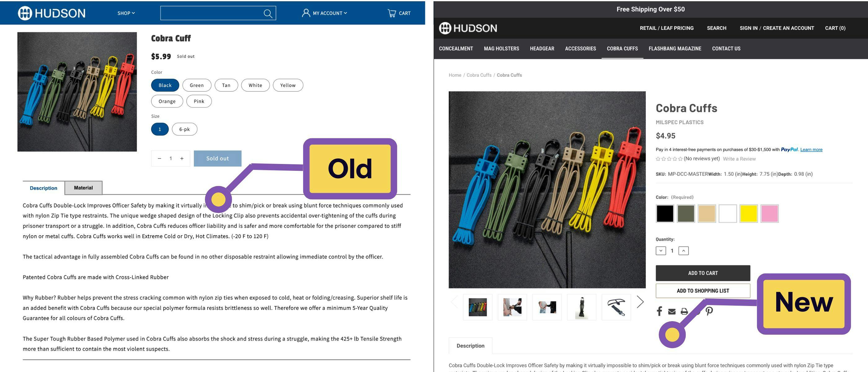This screenshot has width=868, height=372.
Task: Click the print icon under Add to Shopping List
Action: (684, 311)
